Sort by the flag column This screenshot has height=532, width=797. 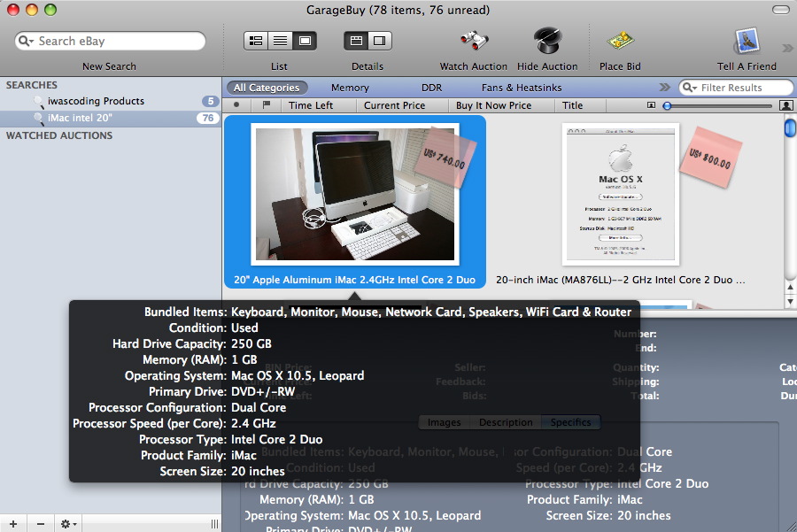[x=267, y=105]
